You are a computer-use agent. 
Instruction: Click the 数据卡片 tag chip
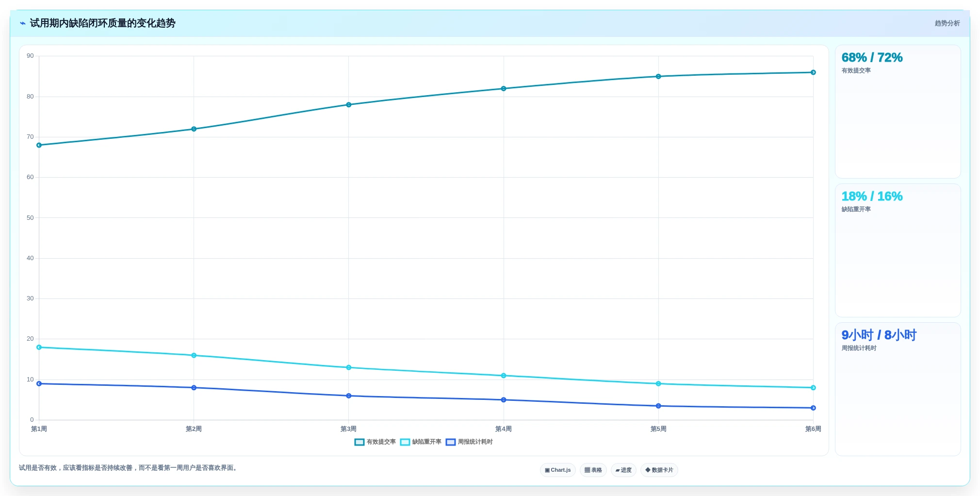point(659,470)
